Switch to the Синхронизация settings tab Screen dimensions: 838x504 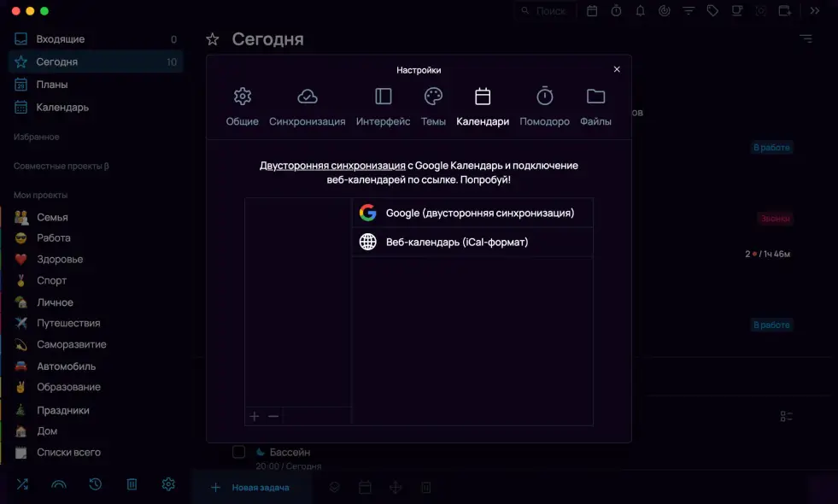[x=307, y=107]
